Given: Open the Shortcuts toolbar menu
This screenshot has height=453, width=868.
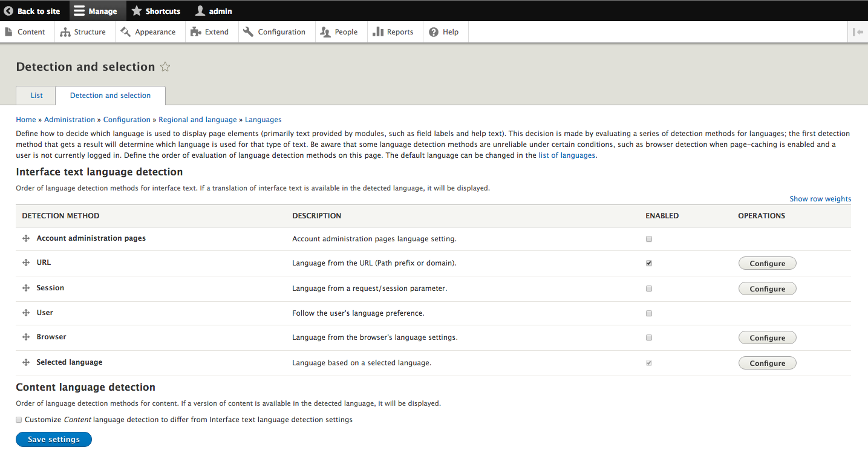Looking at the screenshot, I should [156, 11].
